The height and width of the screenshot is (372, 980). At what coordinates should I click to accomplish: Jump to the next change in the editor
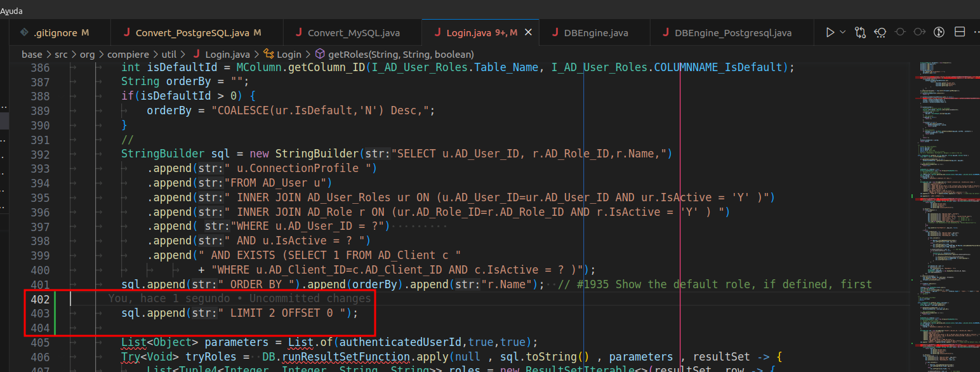pos(918,32)
